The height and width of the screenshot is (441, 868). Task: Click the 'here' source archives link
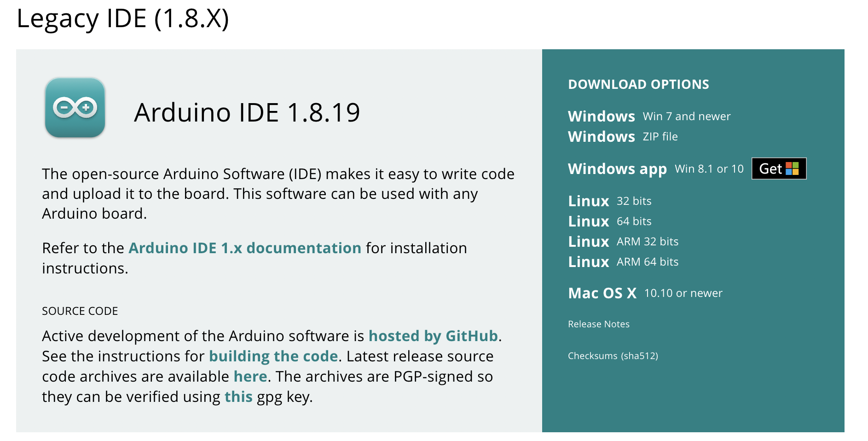click(250, 377)
